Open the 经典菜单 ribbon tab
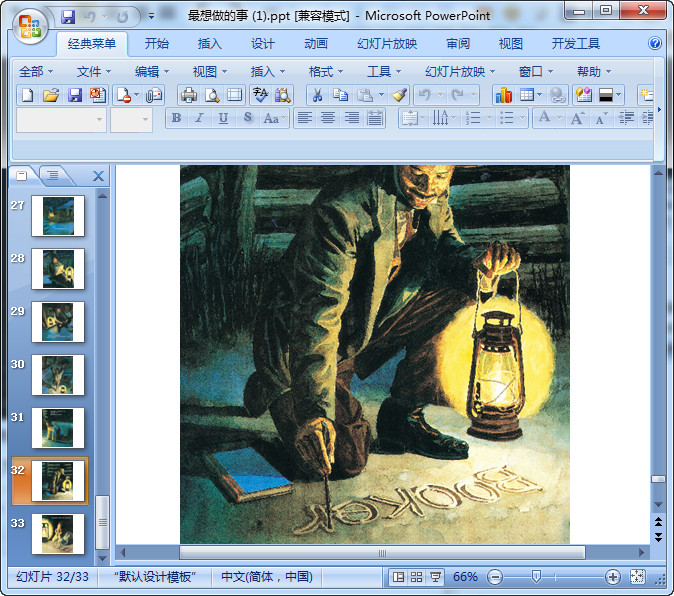This screenshot has width=674, height=596. click(x=92, y=43)
